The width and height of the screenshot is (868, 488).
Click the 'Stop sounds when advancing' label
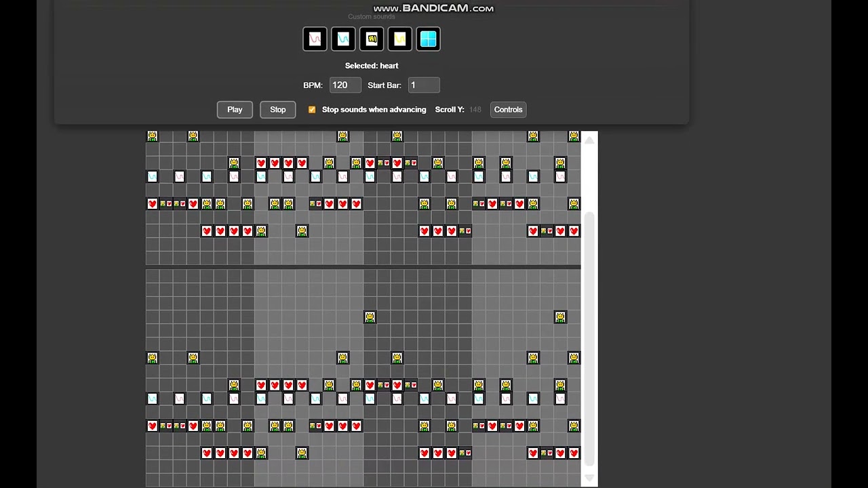(x=374, y=109)
